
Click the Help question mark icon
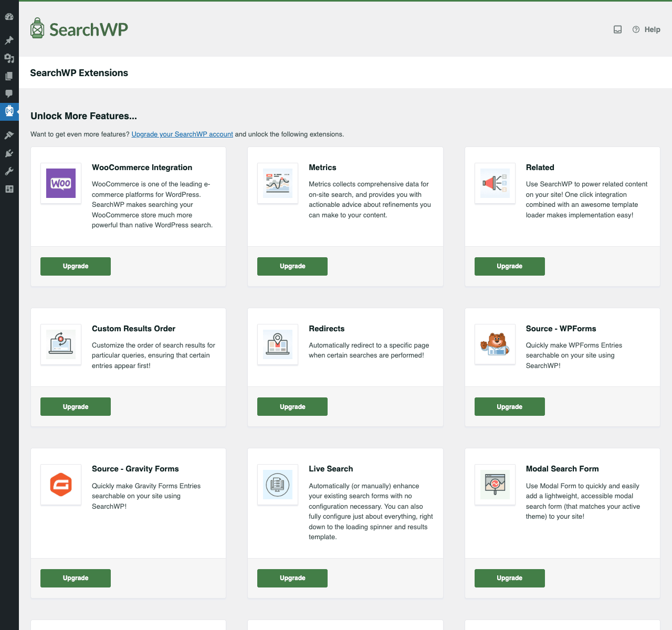pos(636,29)
